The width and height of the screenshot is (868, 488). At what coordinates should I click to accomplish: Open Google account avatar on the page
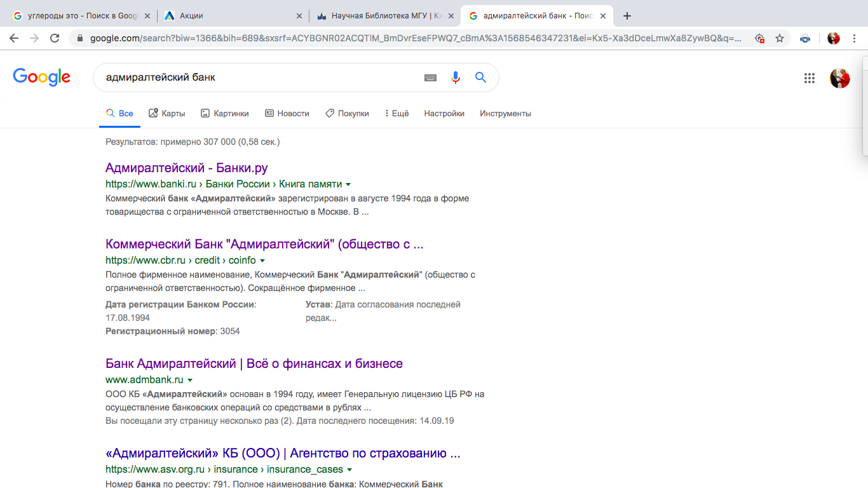click(839, 78)
